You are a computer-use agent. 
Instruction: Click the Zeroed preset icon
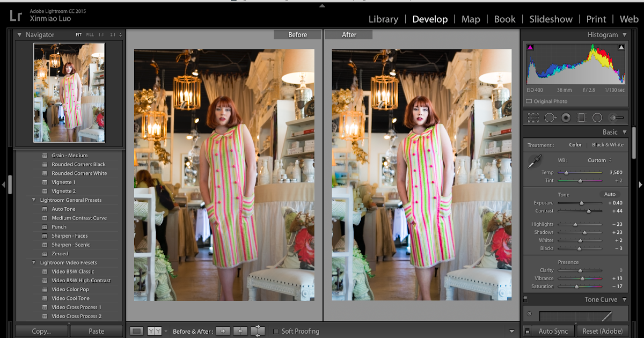click(45, 254)
